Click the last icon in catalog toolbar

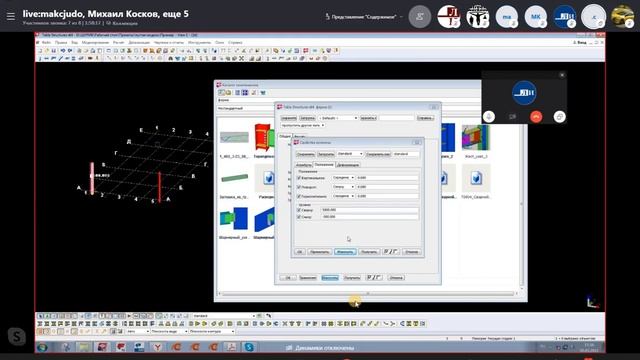coord(263,93)
